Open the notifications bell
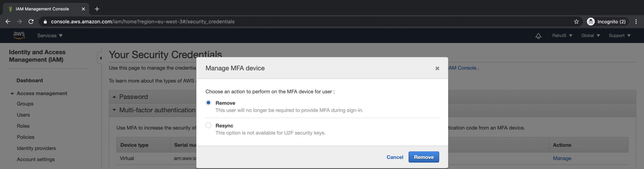This screenshot has width=644, height=169. pyautogui.click(x=538, y=36)
